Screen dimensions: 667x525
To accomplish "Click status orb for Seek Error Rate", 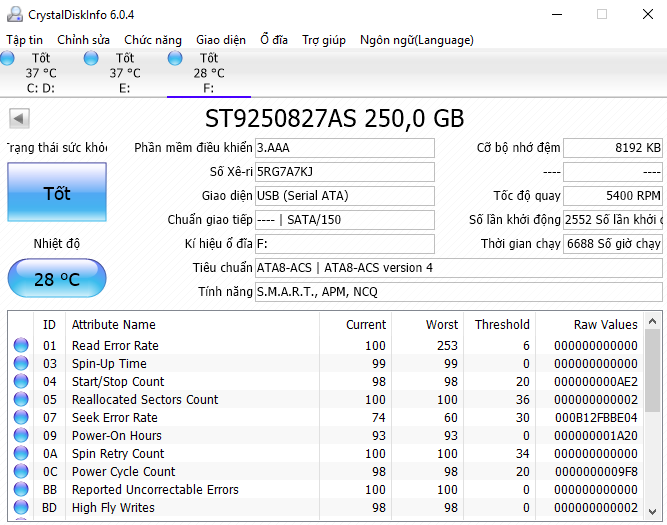I will tap(21, 418).
